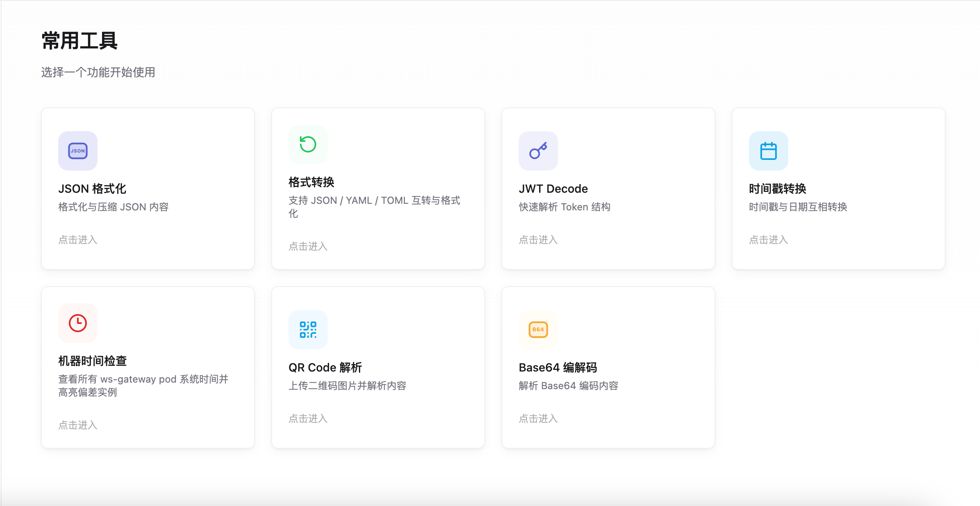Click the JWT key icon
Screen dimensions: 980x506
pyautogui.click(x=538, y=151)
